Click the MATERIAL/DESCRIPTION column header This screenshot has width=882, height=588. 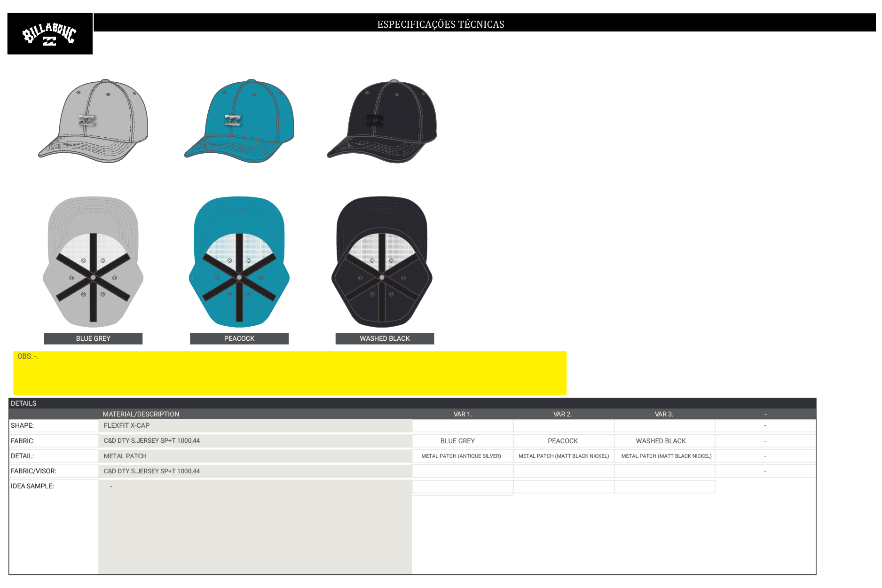(141, 414)
